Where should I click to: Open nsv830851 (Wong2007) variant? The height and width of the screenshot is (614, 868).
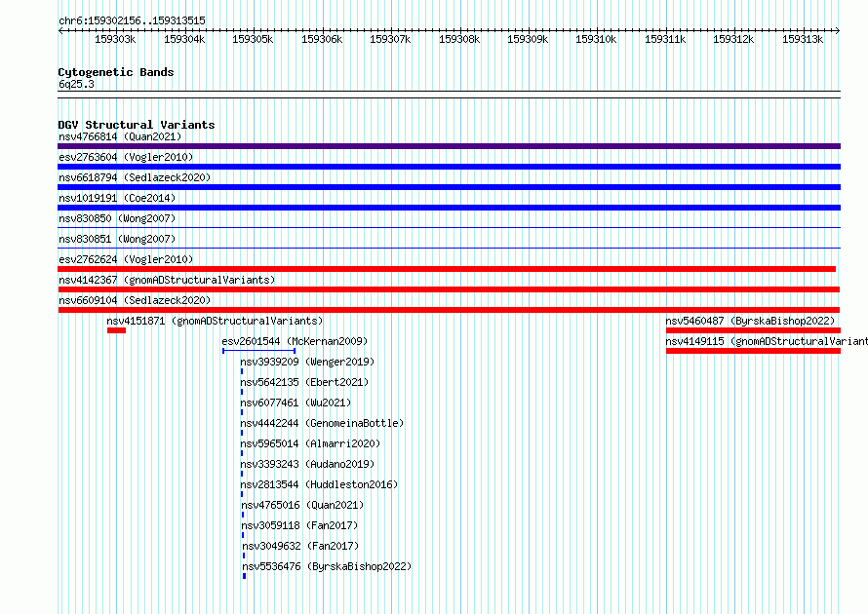coord(117,239)
